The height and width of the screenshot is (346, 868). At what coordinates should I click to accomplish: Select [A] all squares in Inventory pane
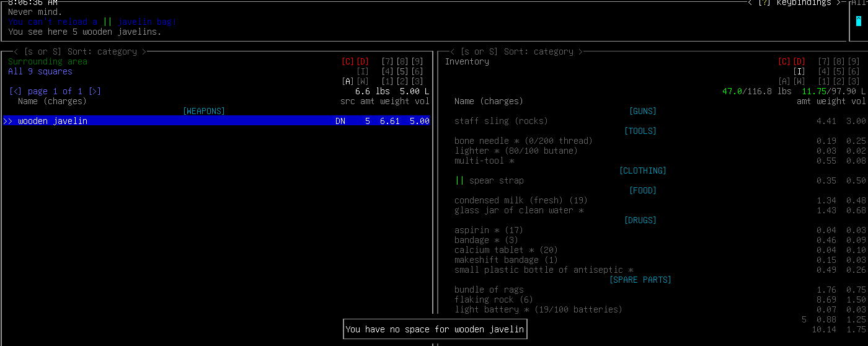784,81
